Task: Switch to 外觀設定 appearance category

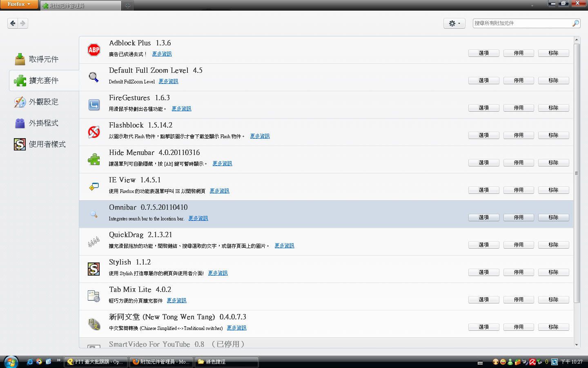Action: coord(43,102)
